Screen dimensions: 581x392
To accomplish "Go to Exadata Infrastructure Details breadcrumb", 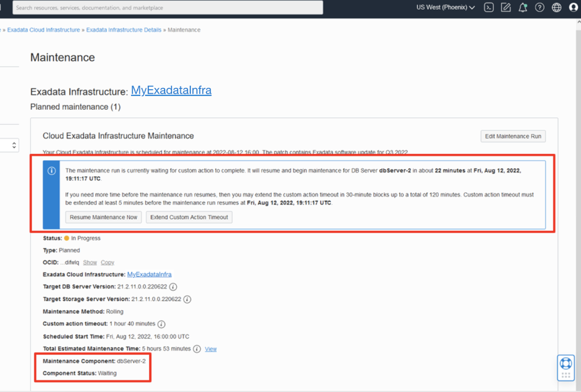I will pyautogui.click(x=124, y=30).
